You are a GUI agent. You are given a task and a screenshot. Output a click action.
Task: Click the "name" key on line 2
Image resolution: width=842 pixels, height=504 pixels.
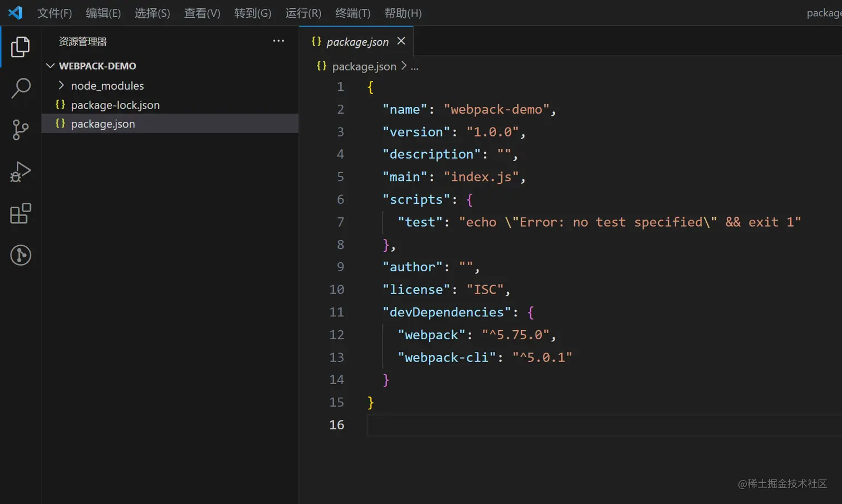pos(405,110)
